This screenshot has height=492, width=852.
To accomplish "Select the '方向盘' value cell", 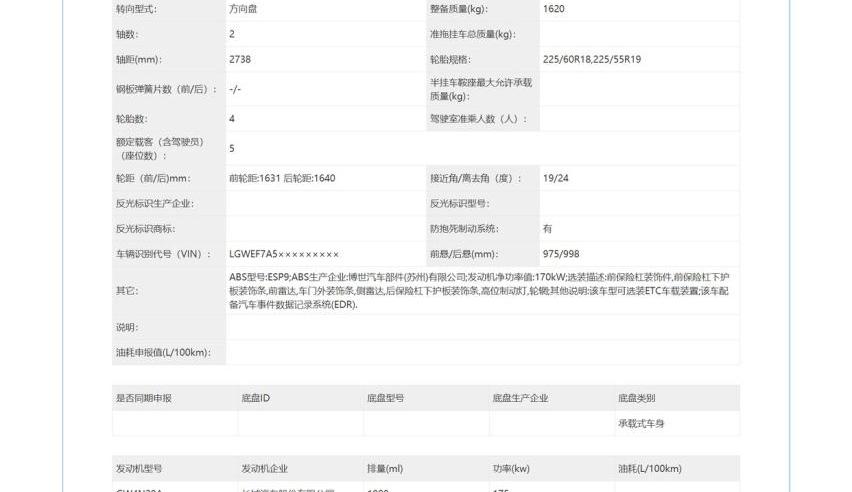I will [243, 9].
